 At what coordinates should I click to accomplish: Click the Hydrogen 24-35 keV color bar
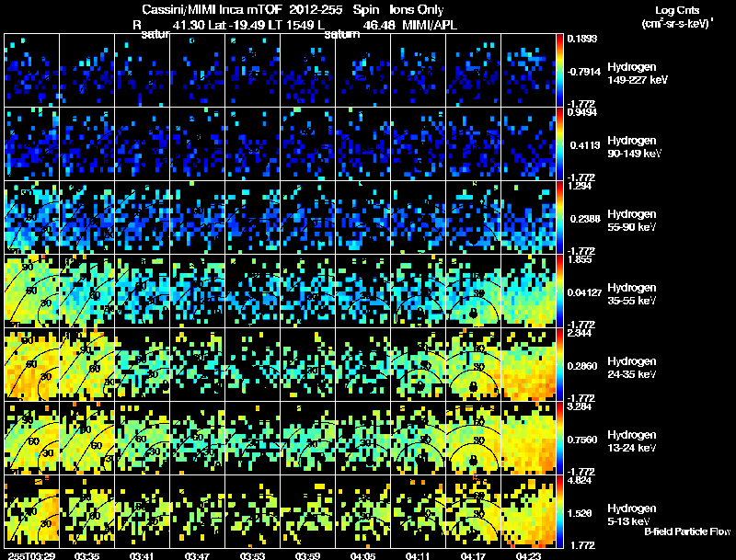(x=559, y=364)
